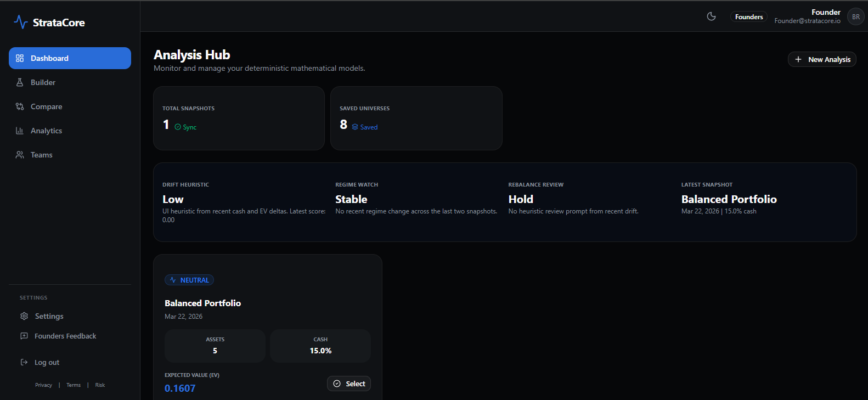Click the Saved Universes count 8
The width and height of the screenshot is (868, 400).
coord(343,125)
